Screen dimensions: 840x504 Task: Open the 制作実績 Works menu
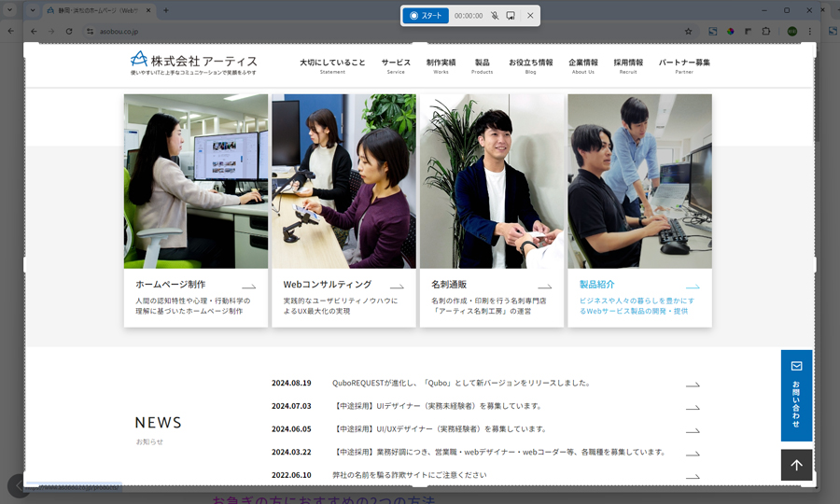coord(441,66)
